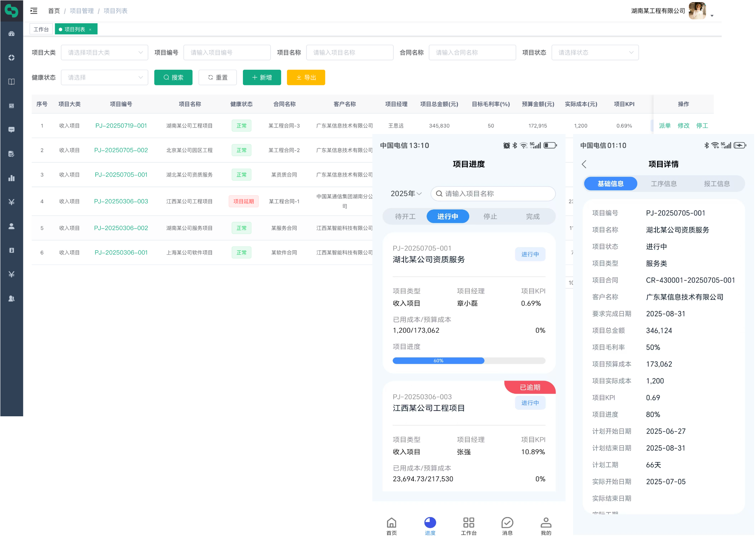Click the sidebar collapse hamburger icon
Screen dimensions: 756x536
point(34,11)
